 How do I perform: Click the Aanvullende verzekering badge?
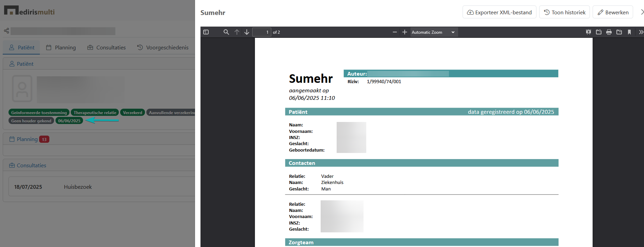171,112
